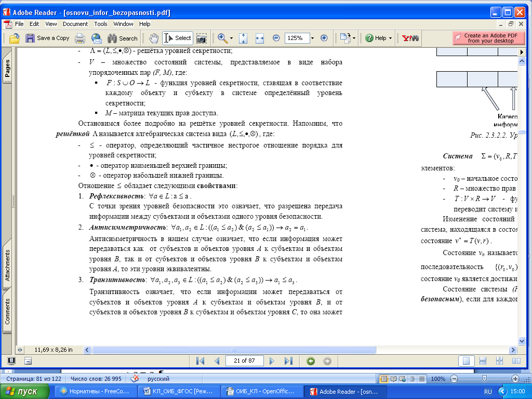Click the page number field 21 of 87
The height and width of the screenshot is (399, 532).
(244, 361)
